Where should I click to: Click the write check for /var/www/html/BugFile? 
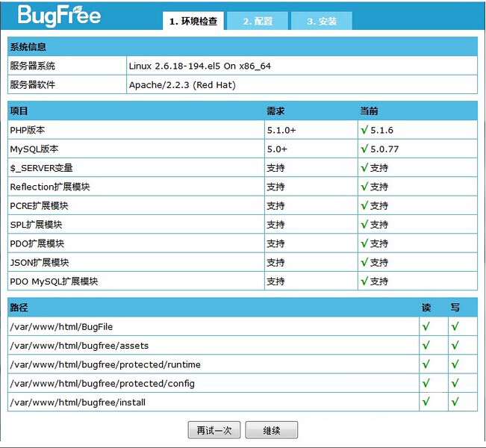click(455, 326)
